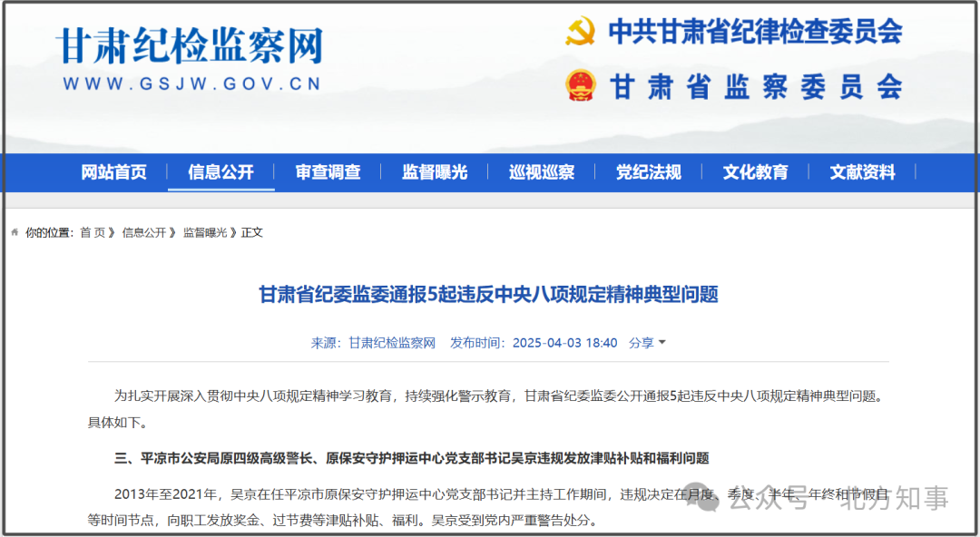Image resolution: width=980 pixels, height=537 pixels.
Task: Go to 网站首页 in navigation bar
Action: click(113, 172)
